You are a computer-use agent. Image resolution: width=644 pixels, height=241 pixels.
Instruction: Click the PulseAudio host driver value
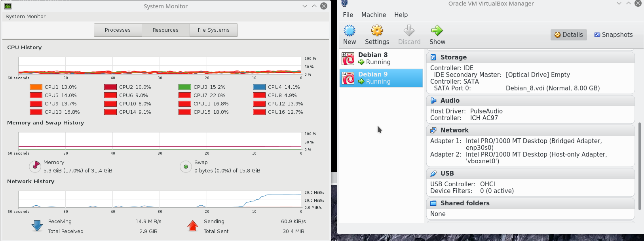(486, 111)
